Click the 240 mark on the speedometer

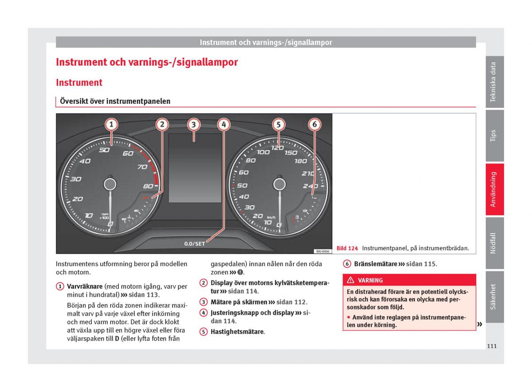point(310,186)
